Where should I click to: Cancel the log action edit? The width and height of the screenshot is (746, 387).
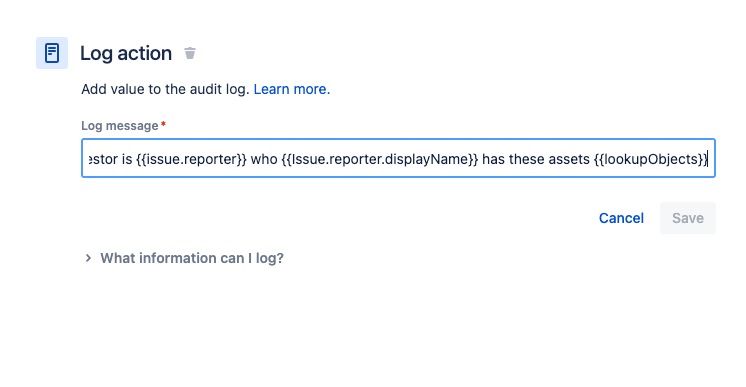621,218
